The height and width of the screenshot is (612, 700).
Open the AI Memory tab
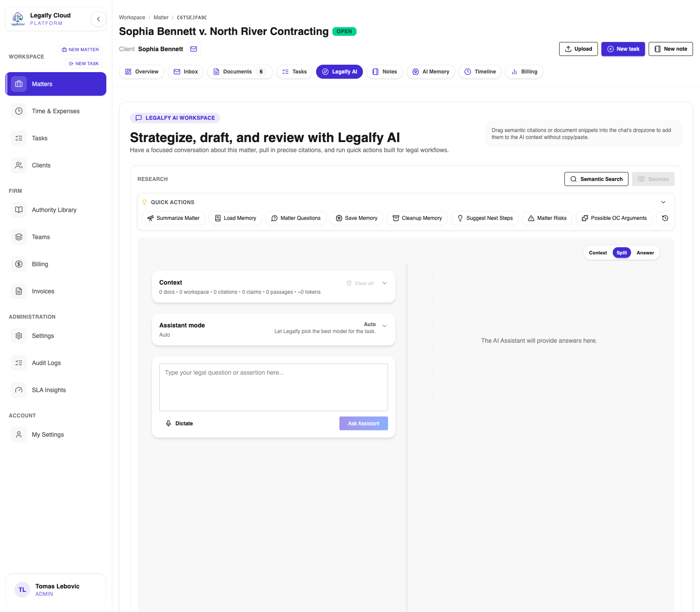pyautogui.click(x=431, y=72)
